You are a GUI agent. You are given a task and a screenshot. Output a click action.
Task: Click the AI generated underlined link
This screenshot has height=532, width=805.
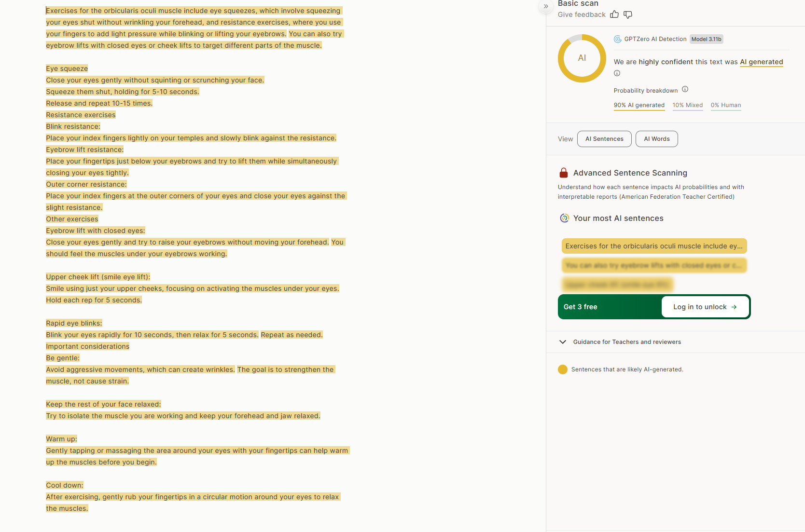tap(761, 62)
